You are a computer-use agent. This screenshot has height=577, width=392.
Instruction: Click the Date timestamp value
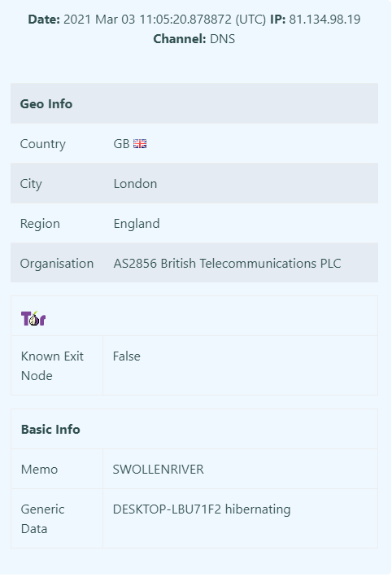165,20
